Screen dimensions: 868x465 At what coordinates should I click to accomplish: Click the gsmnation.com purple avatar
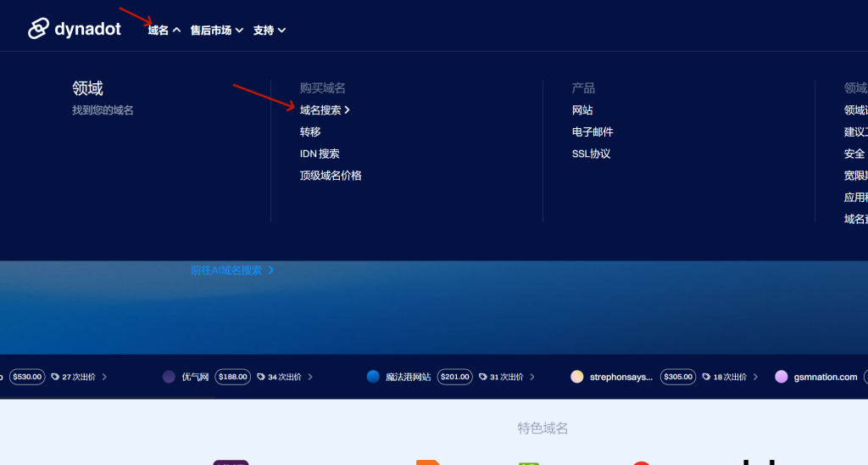point(781,377)
